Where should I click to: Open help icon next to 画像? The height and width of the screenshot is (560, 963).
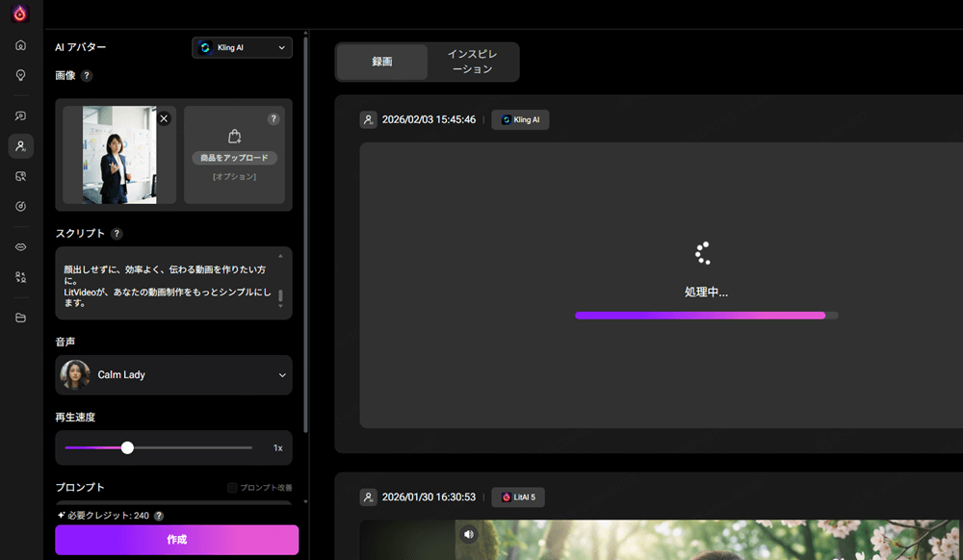[x=87, y=75]
